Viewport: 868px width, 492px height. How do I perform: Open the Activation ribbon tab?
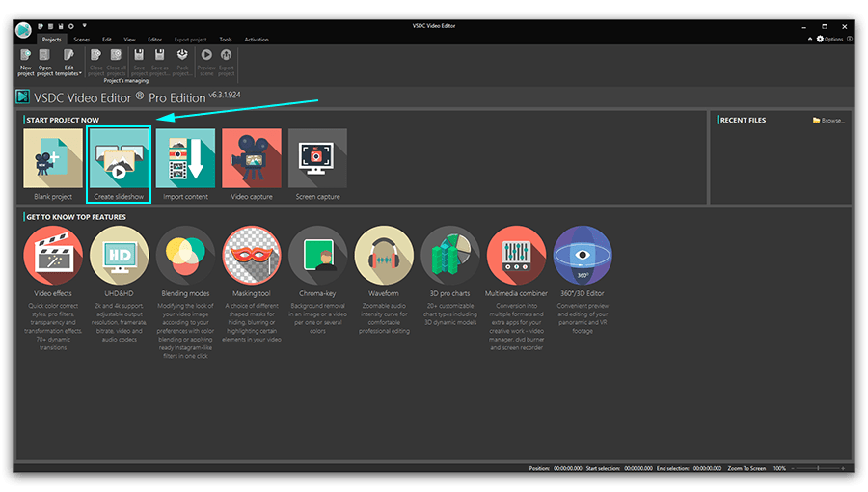pos(257,40)
